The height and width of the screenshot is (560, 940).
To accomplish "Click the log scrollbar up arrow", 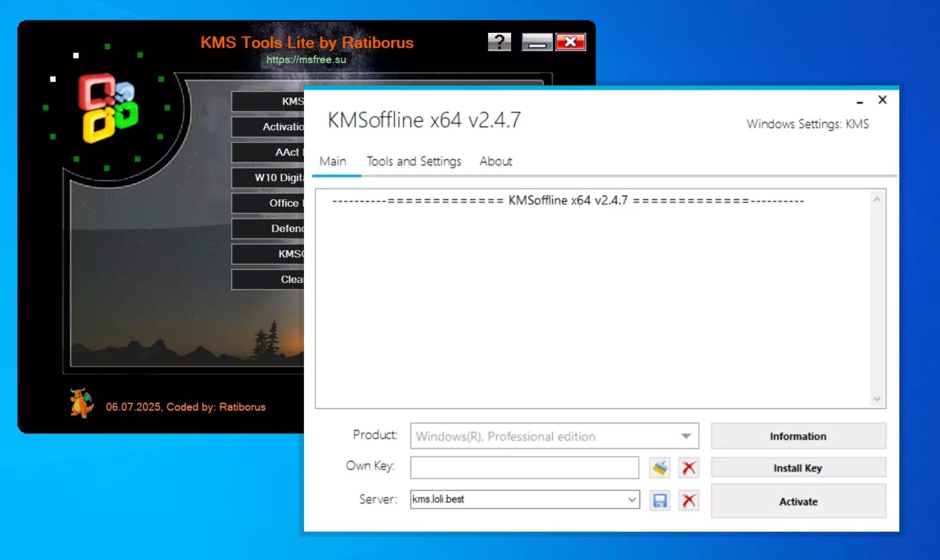I will point(876,199).
